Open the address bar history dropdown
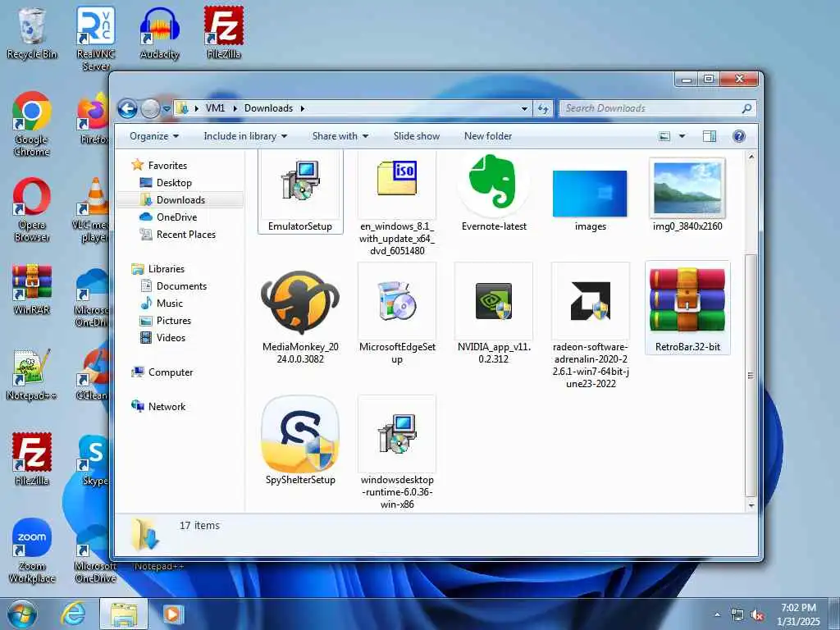 tap(524, 108)
